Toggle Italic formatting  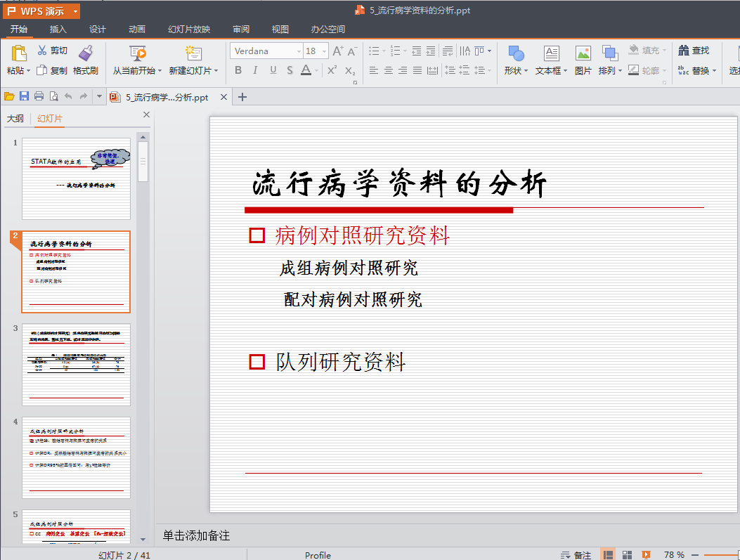pyautogui.click(x=255, y=70)
